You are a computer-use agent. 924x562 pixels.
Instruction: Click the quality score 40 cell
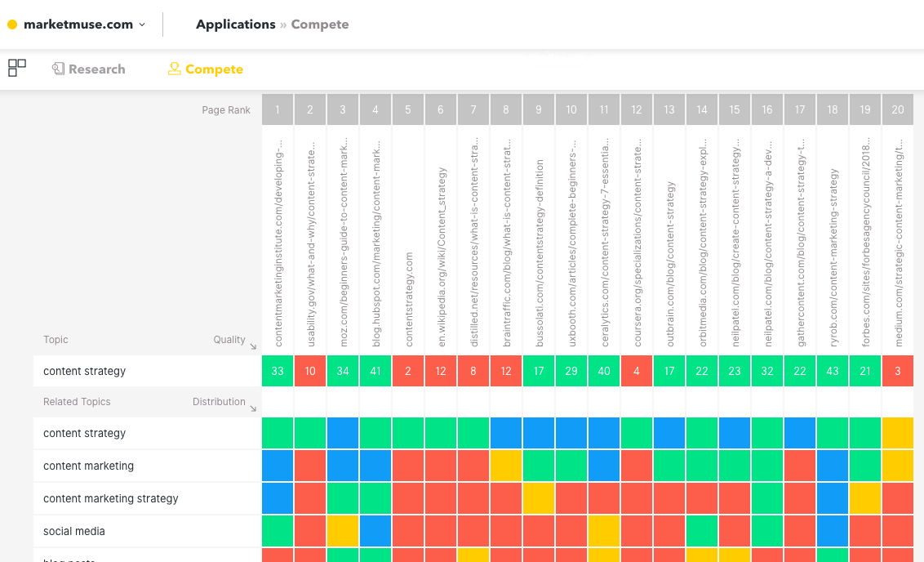[604, 371]
